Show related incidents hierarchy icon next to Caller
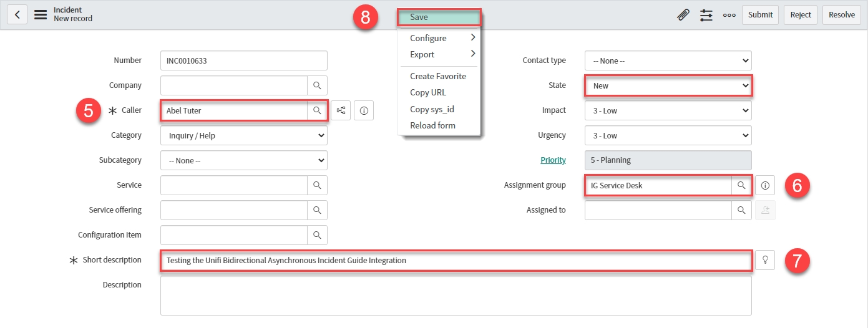Screen dimensions: 868x328 pos(341,110)
